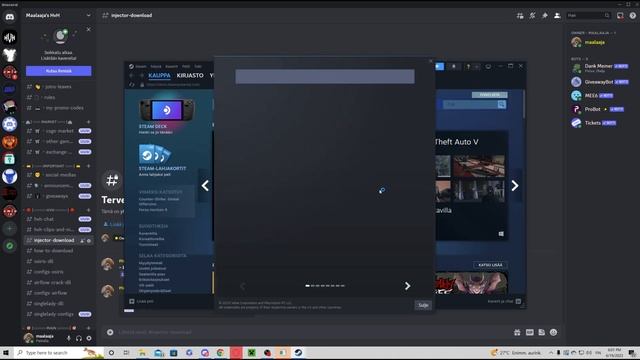This screenshot has width=640, height=360.
Task: Go to next image with right arrow
Action: click(515, 186)
